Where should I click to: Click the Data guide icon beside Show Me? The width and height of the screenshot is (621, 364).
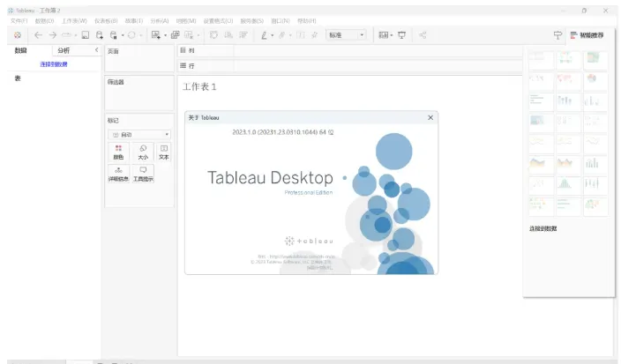tap(557, 35)
